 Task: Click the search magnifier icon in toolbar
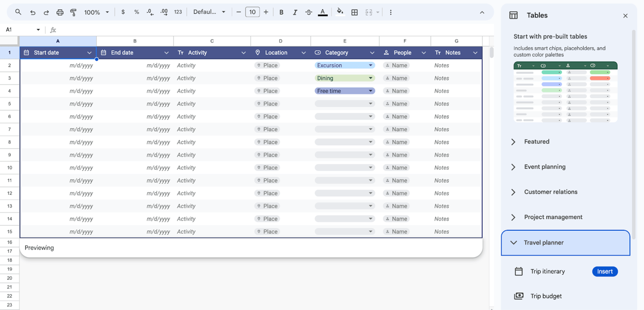coord(18,12)
